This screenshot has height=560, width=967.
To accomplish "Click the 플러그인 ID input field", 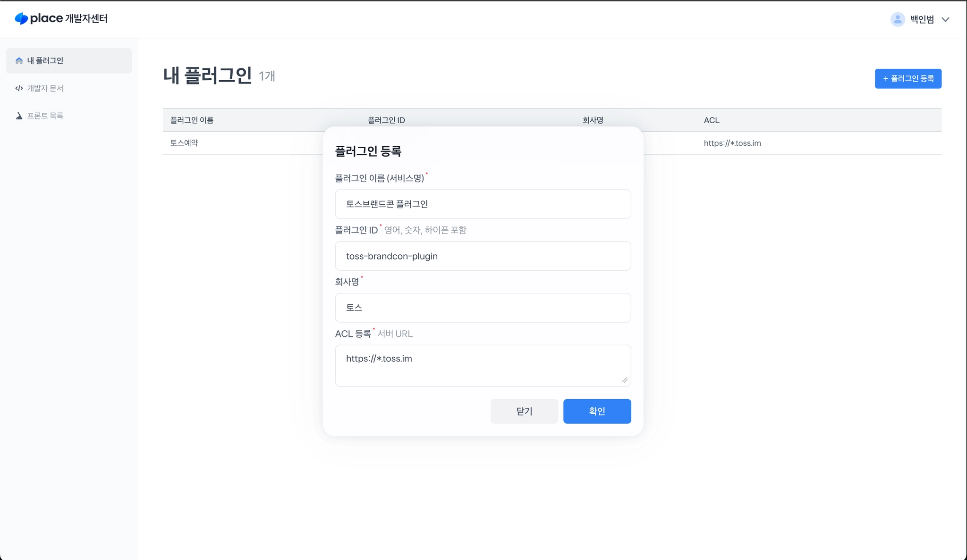I will click(x=483, y=256).
